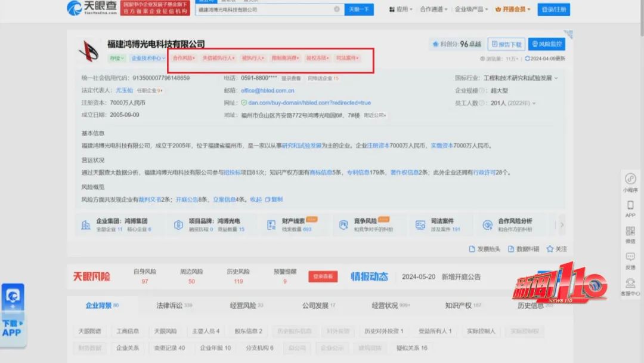Open the 股东信息 2 chip
The image size is (644, 363).
tap(248, 331)
